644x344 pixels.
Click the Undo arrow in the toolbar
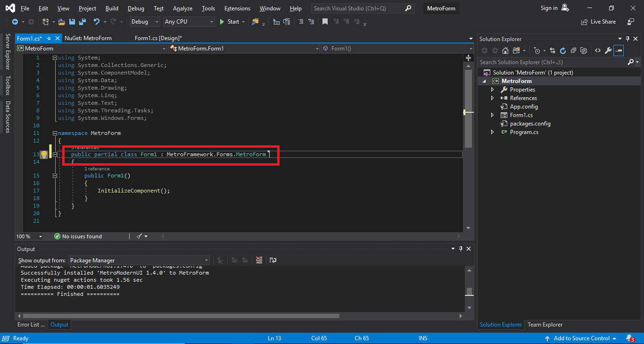coord(96,22)
